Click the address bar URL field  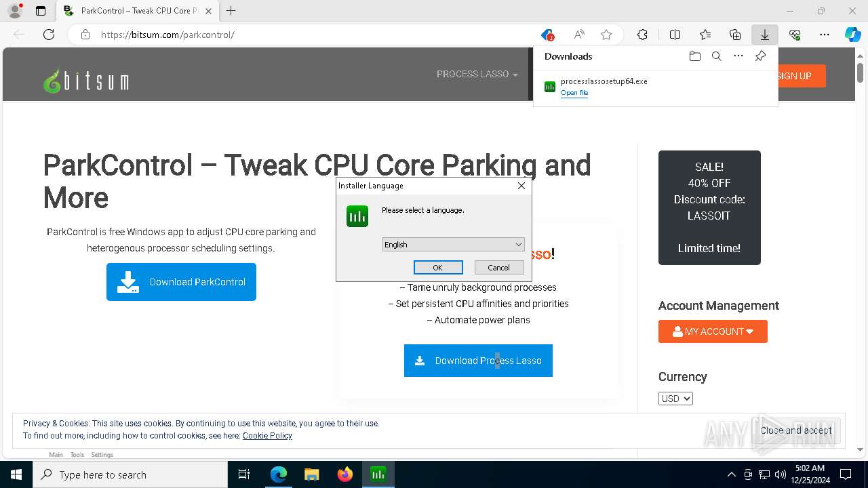coord(312,35)
